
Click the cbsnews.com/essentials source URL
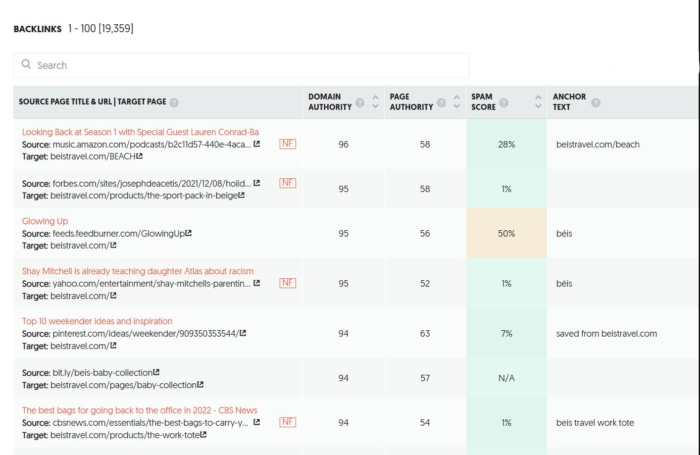point(150,422)
